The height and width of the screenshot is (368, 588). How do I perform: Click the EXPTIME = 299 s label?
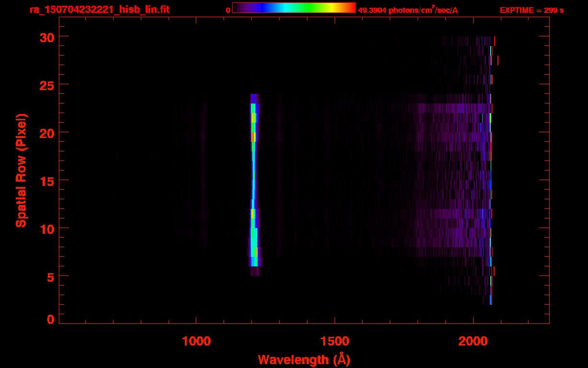[x=531, y=10]
